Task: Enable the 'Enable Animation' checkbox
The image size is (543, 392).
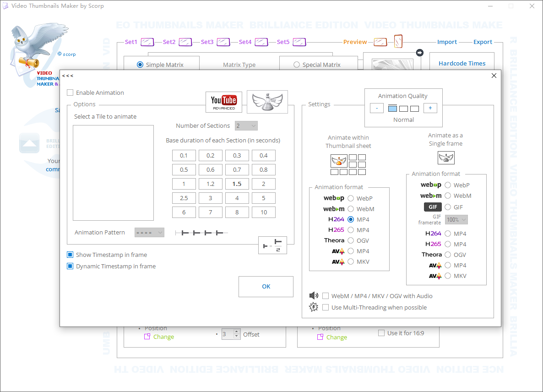Action: click(x=70, y=93)
